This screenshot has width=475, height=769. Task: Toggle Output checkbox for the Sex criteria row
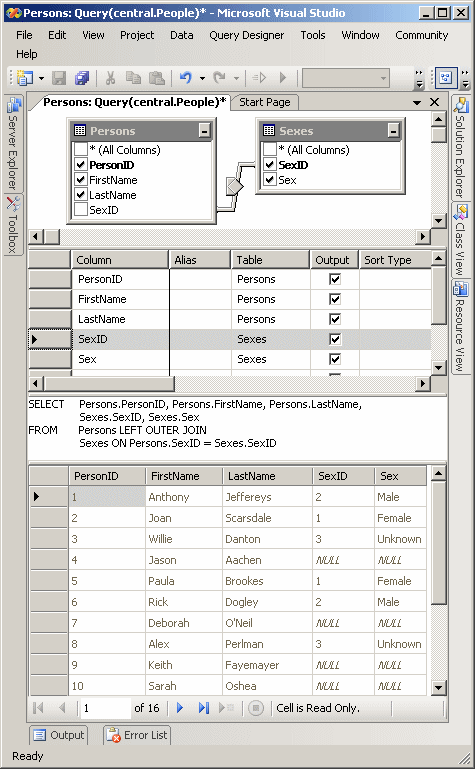pyautogui.click(x=335, y=359)
